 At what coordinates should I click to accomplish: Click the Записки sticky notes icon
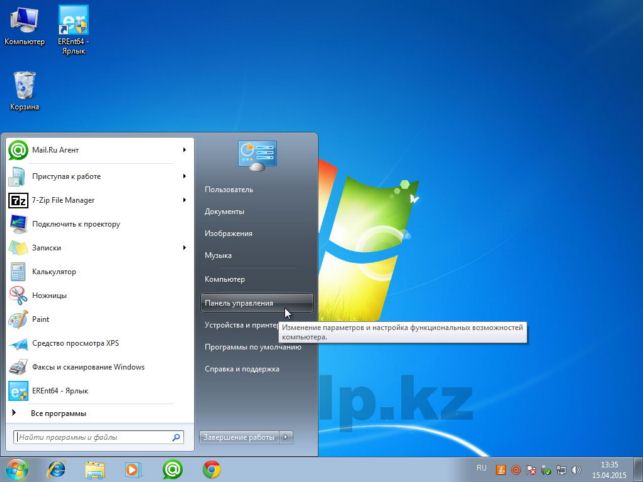pos(18,248)
